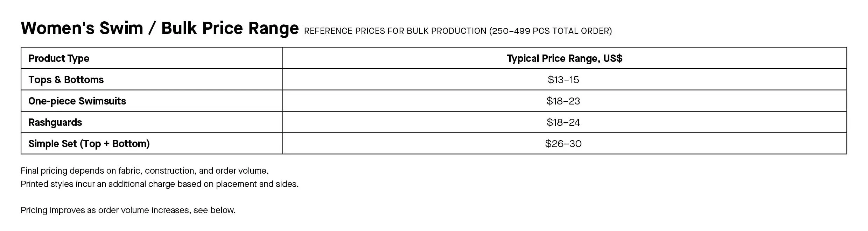Click the $13–15 price cell
This screenshot has width=868, height=231.
[563, 80]
